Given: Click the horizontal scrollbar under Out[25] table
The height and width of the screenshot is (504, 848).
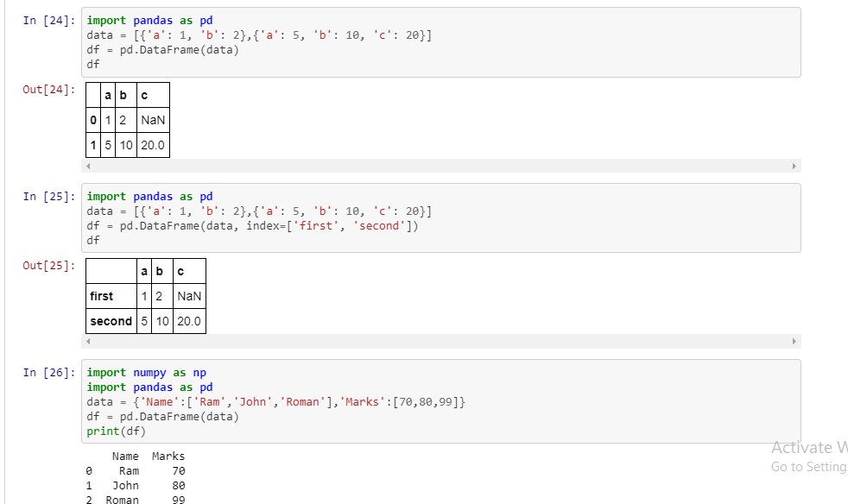Looking at the screenshot, I should click(432, 342).
